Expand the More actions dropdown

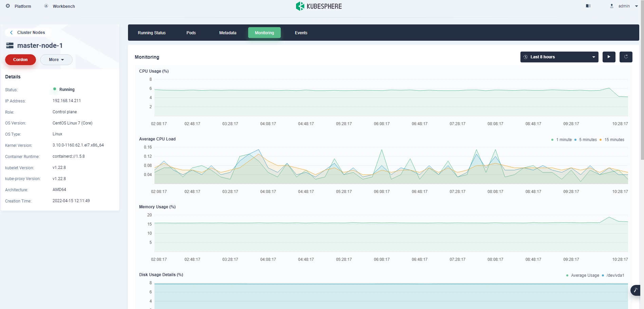(x=56, y=60)
